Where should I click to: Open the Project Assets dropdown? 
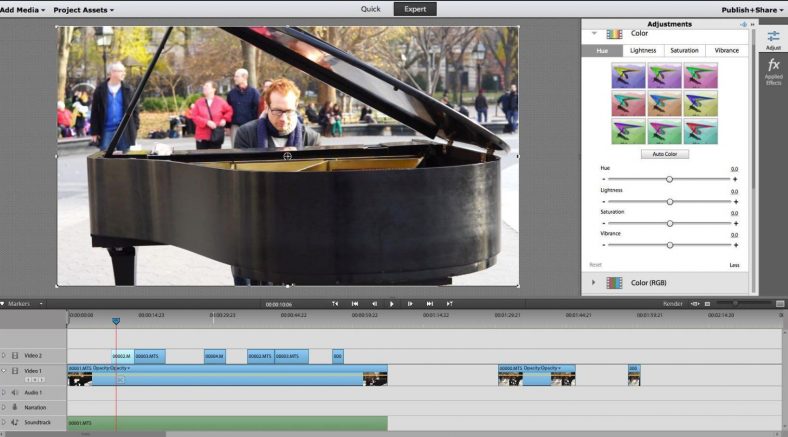click(x=83, y=10)
